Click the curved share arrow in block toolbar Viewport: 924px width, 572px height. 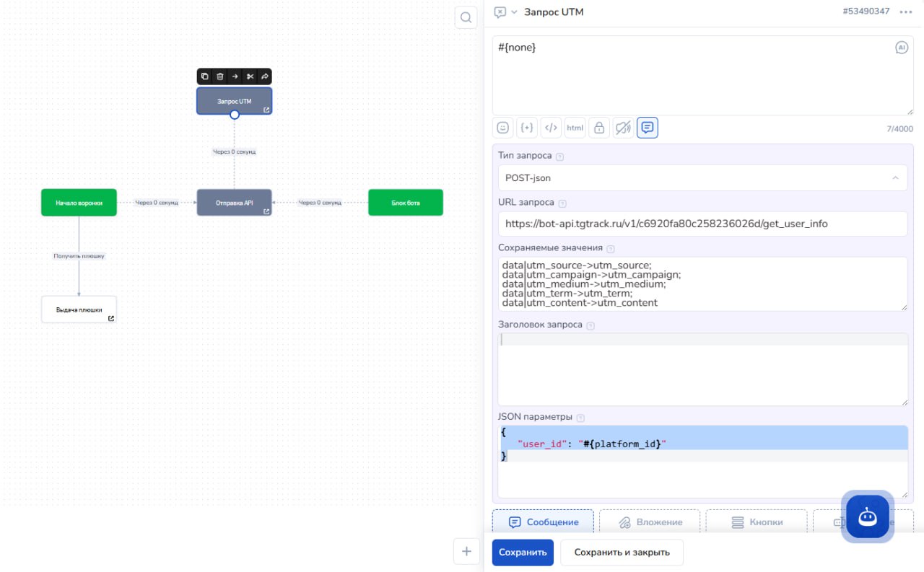tap(264, 76)
